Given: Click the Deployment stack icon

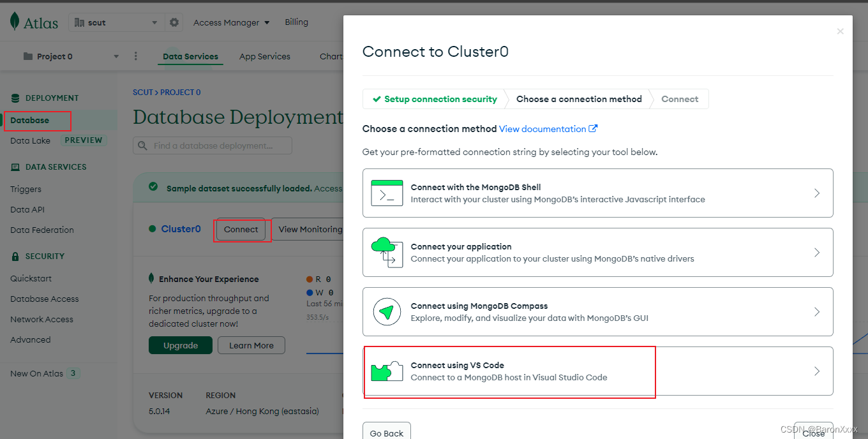Looking at the screenshot, I should 15,98.
